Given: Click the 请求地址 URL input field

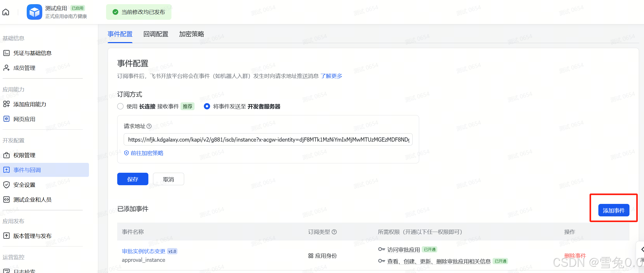Looking at the screenshot, I should click(x=268, y=139).
